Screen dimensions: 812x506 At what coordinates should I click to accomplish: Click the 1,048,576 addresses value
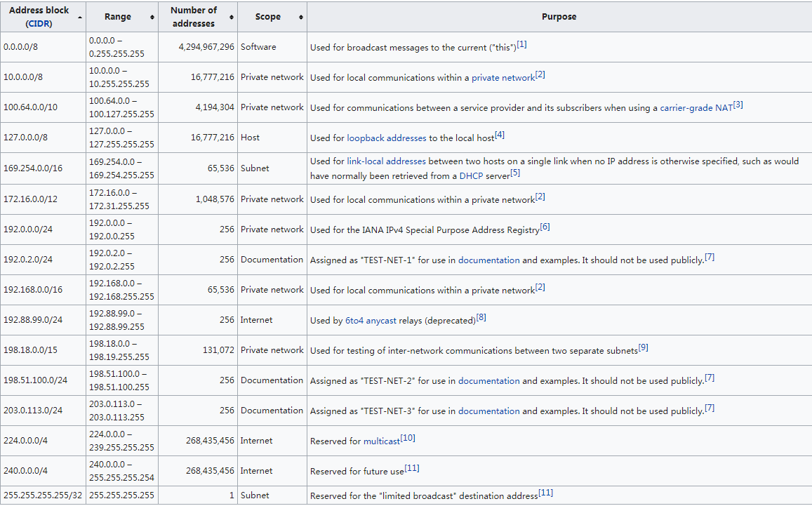(x=215, y=199)
